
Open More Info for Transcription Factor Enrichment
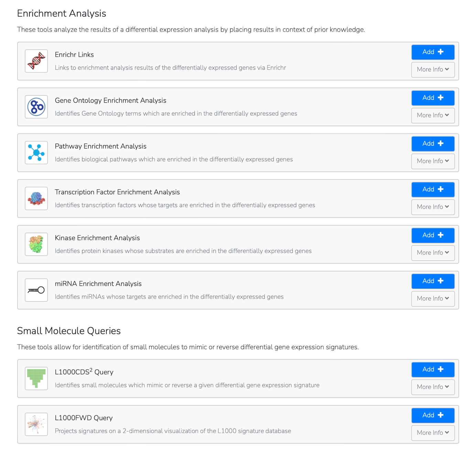[433, 207]
